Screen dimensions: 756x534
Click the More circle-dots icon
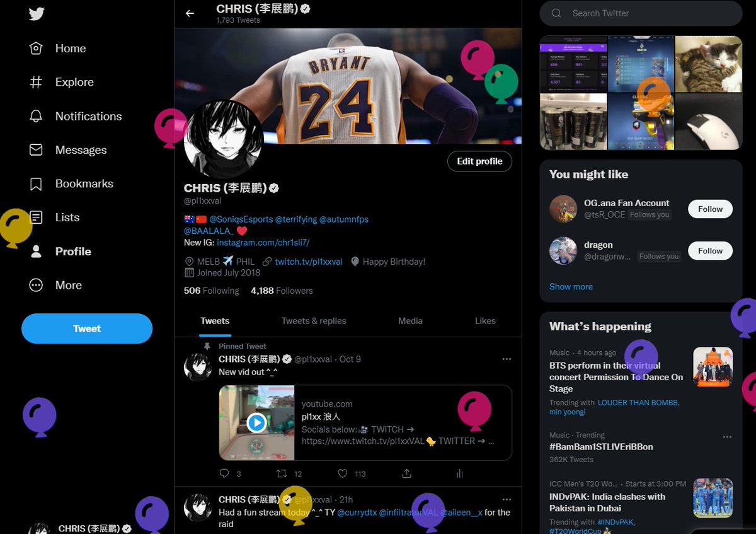tap(36, 285)
